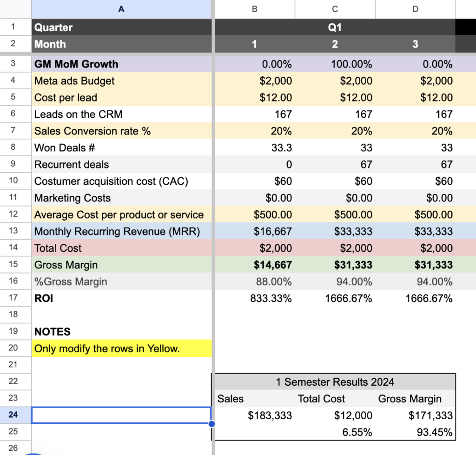Select row 1 header number
476x455 pixels.
point(13,27)
